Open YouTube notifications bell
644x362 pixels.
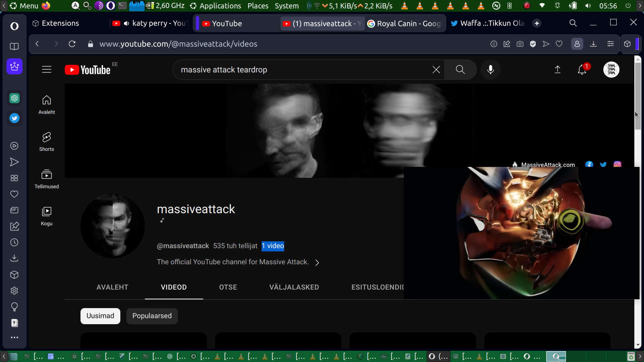582,70
